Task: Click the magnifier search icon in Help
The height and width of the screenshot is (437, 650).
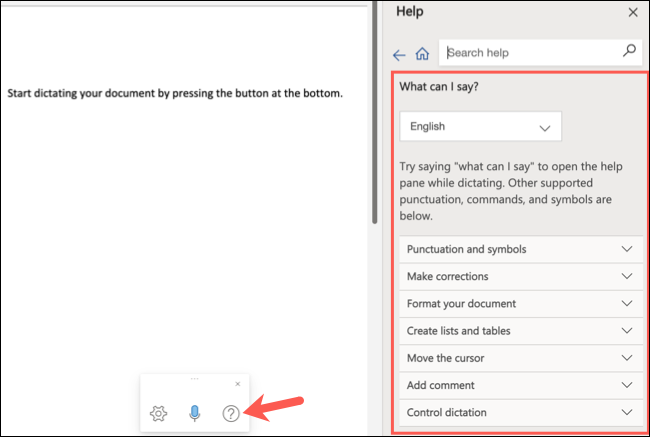Action: (x=629, y=51)
